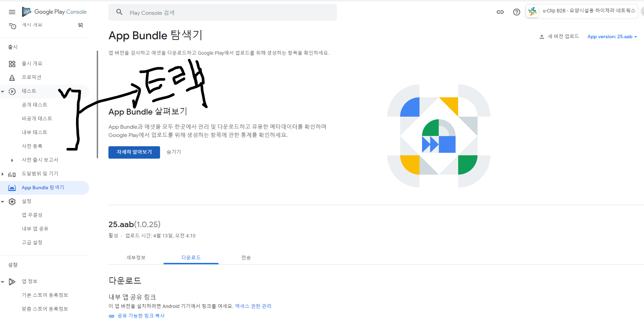
Task: Click the reach and devices chart icon
Action: point(12,174)
